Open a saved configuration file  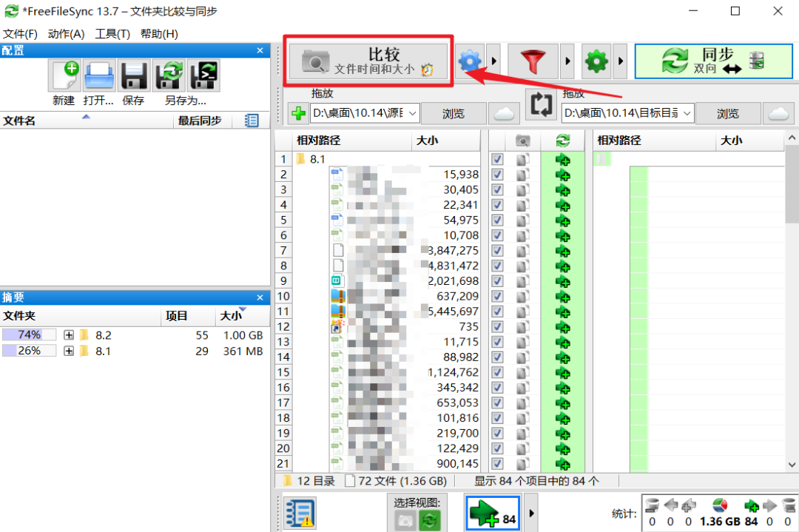click(99, 75)
